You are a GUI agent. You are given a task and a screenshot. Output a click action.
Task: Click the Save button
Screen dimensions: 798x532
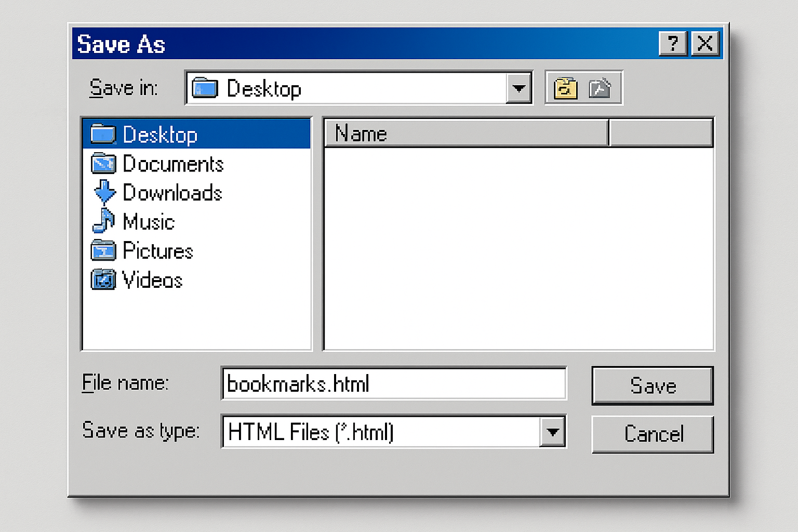click(653, 385)
